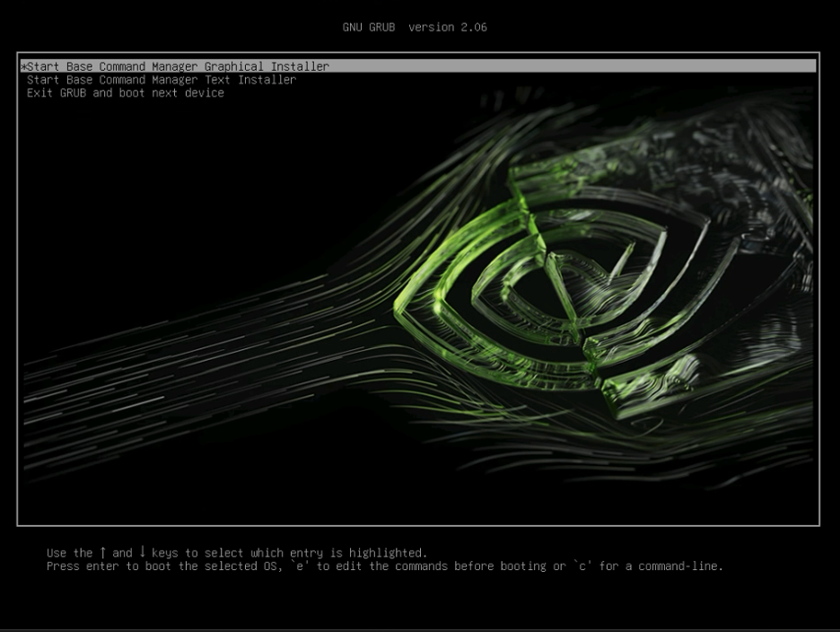
Task: Click the 'e' edit commands key hint
Action: 295,566
